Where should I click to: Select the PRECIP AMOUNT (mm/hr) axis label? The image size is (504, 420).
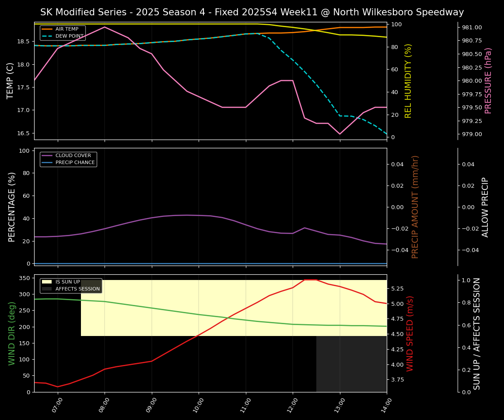coord(415,206)
